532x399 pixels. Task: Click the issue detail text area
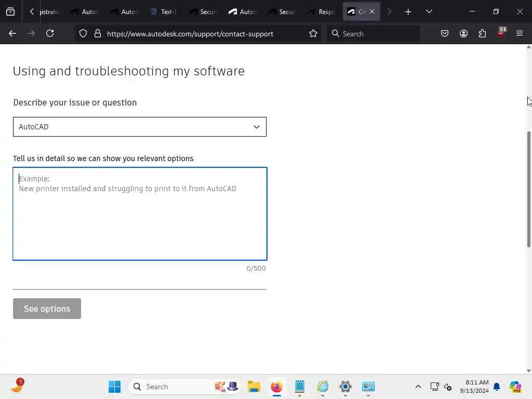pyautogui.click(x=140, y=214)
